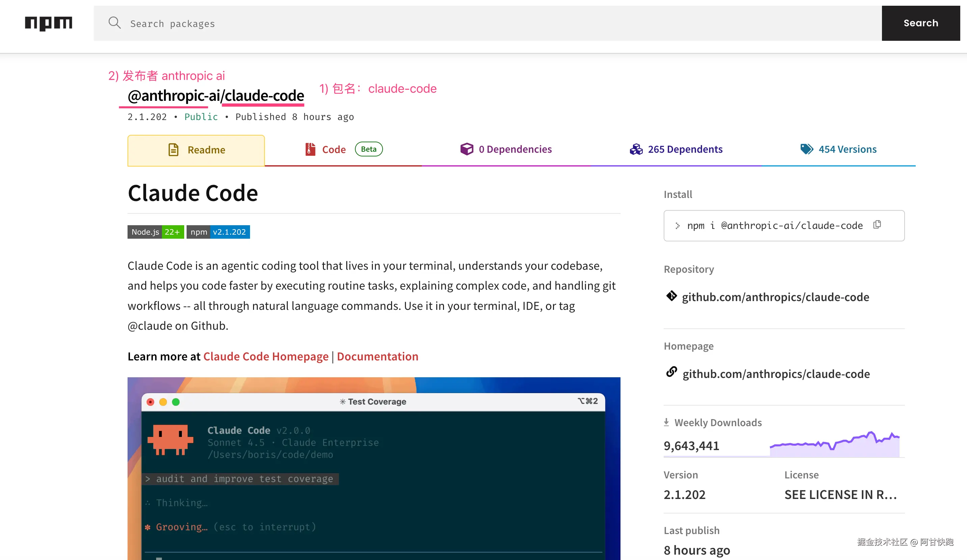The image size is (967, 560).
Task: Open the Readme tab
Action: [196, 150]
